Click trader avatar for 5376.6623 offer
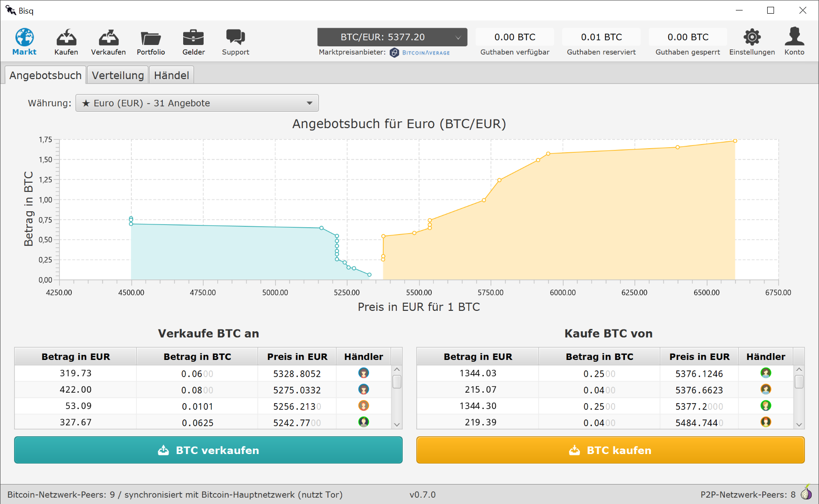 tap(766, 389)
